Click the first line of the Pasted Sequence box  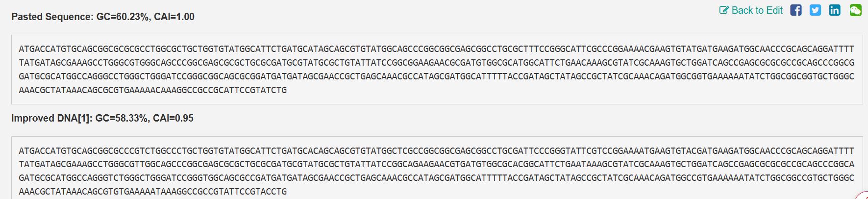click(x=436, y=49)
